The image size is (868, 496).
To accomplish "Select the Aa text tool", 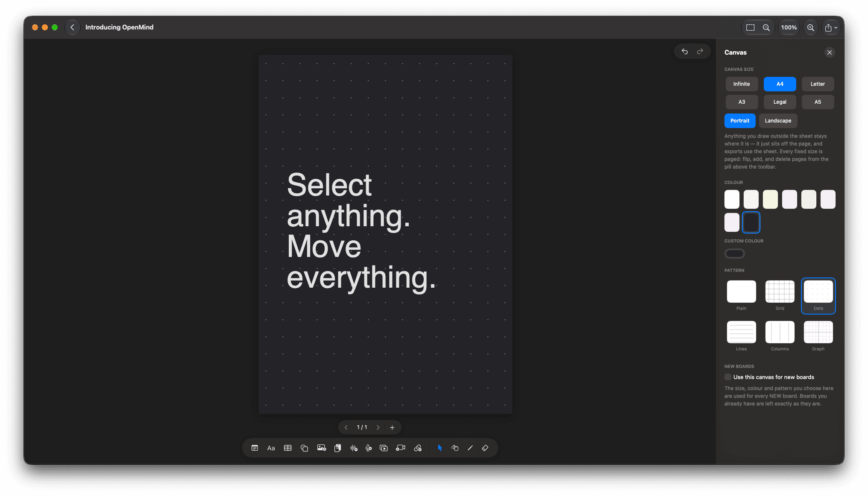I will 271,448.
